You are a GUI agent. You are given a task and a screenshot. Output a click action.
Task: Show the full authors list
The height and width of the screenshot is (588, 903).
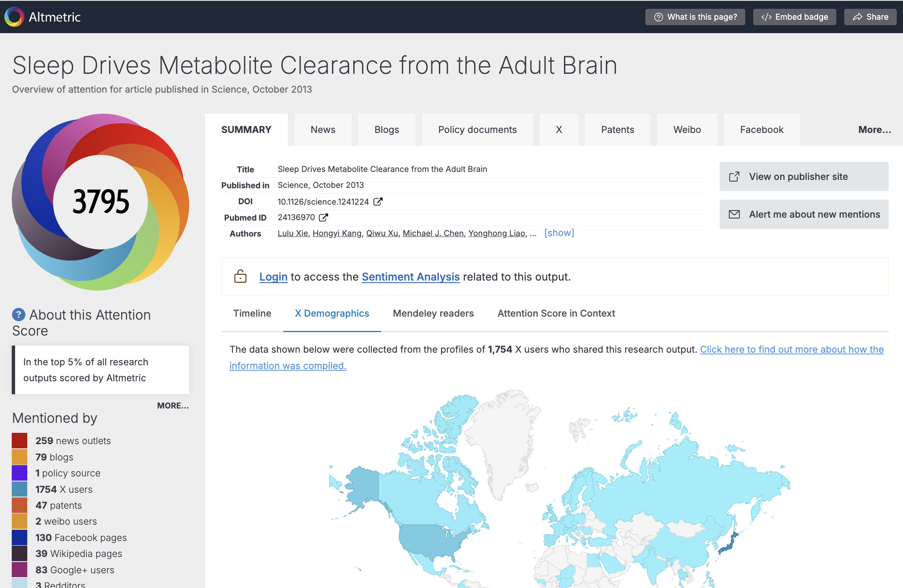click(559, 233)
